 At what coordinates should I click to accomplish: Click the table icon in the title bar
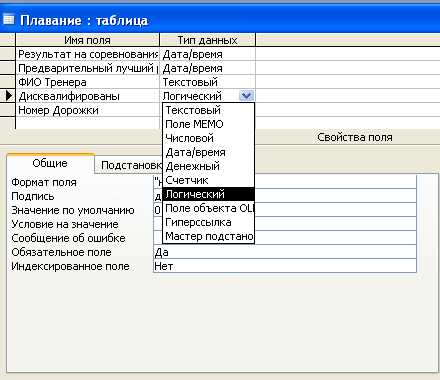coord(8,20)
